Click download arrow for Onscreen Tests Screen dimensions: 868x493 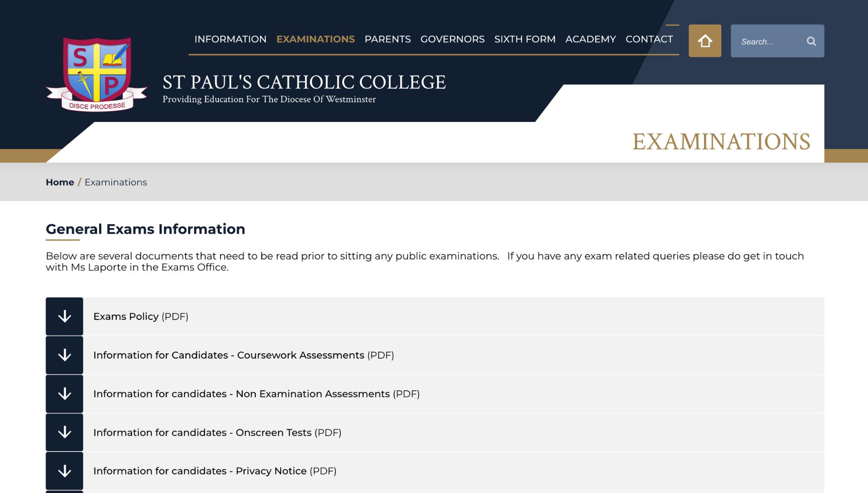[x=64, y=432]
